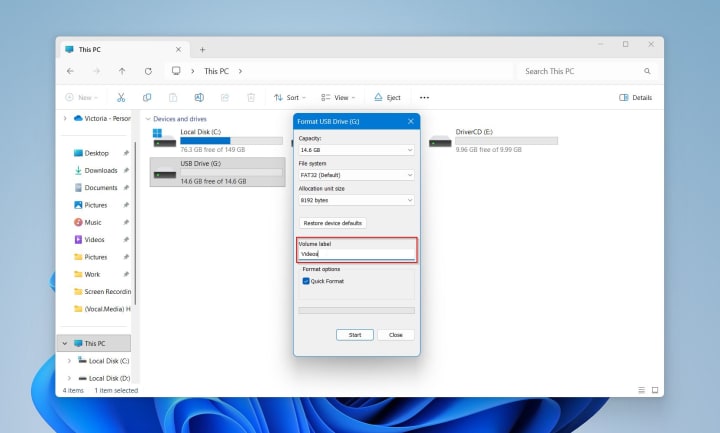Click the format progress bar
This screenshot has height=433, width=720.
pyautogui.click(x=356, y=310)
